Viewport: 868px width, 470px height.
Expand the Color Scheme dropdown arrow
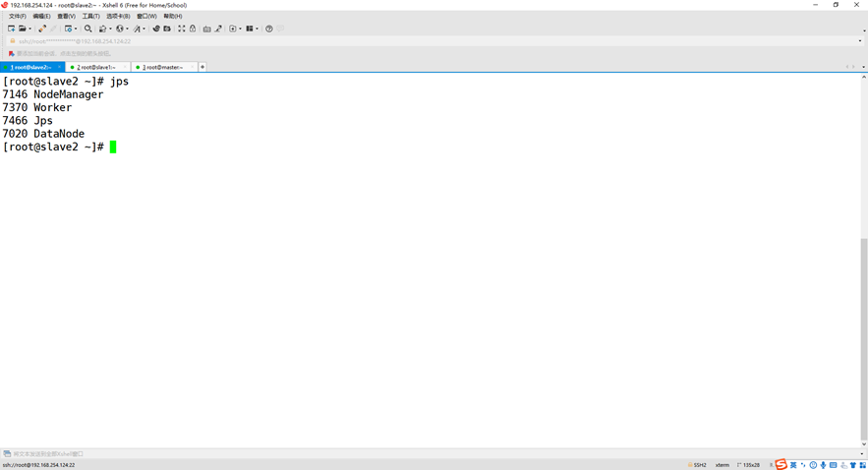click(110, 29)
